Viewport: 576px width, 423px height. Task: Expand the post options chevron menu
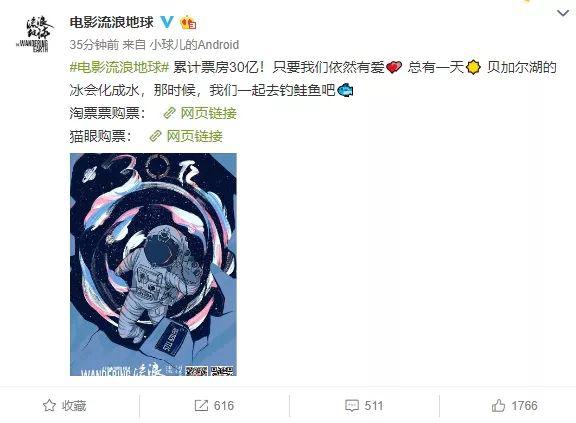point(563,14)
